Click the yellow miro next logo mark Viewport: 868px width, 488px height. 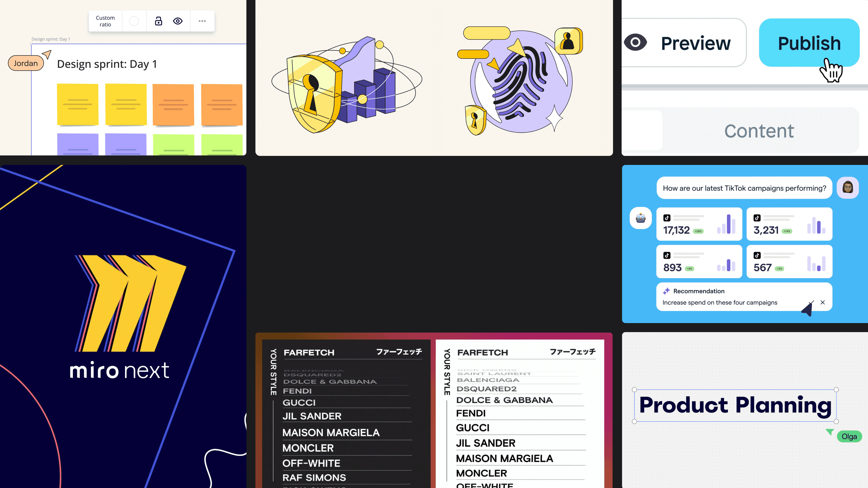point(130,303)
